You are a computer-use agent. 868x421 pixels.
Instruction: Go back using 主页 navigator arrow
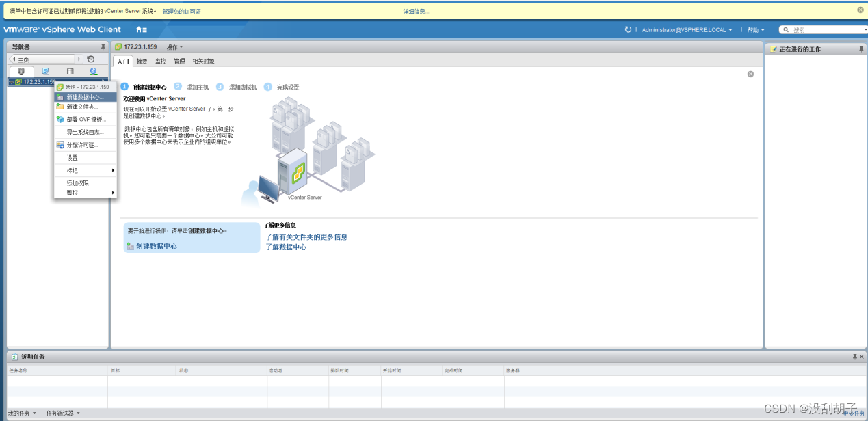click(14, 59)
